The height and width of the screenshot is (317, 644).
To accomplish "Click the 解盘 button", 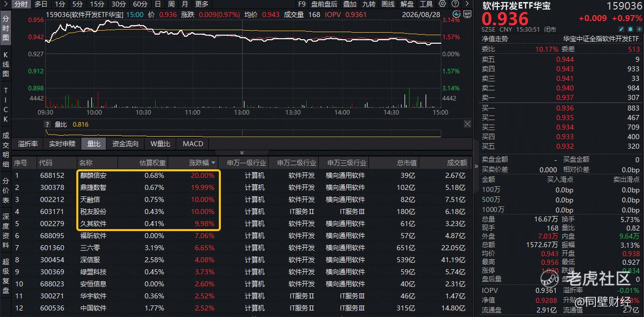I will click(x=407, y=4).
